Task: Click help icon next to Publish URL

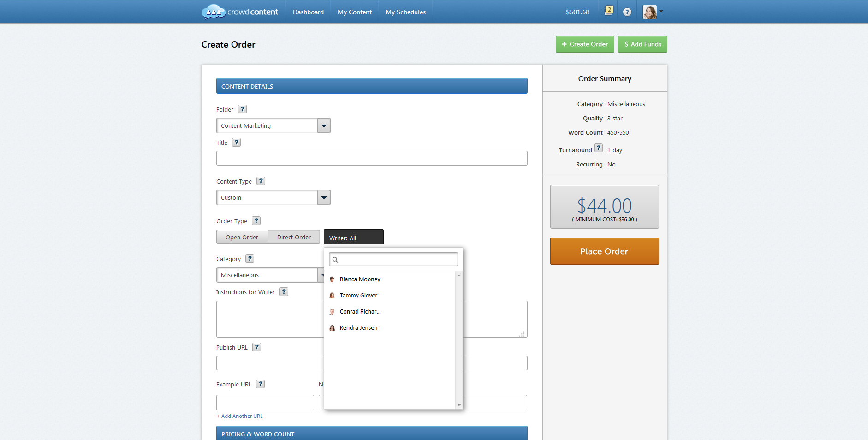Action: [x=256, y=347]
